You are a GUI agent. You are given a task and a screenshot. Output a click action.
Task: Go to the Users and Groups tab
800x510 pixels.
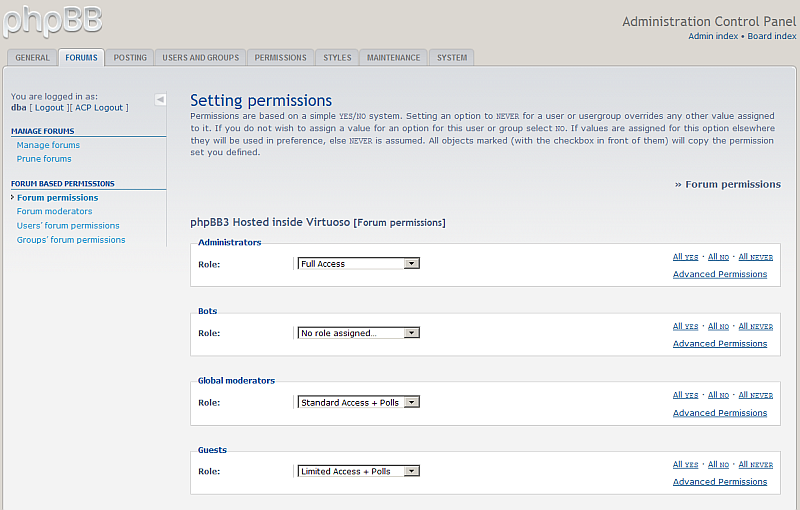(x=201, y=58)
